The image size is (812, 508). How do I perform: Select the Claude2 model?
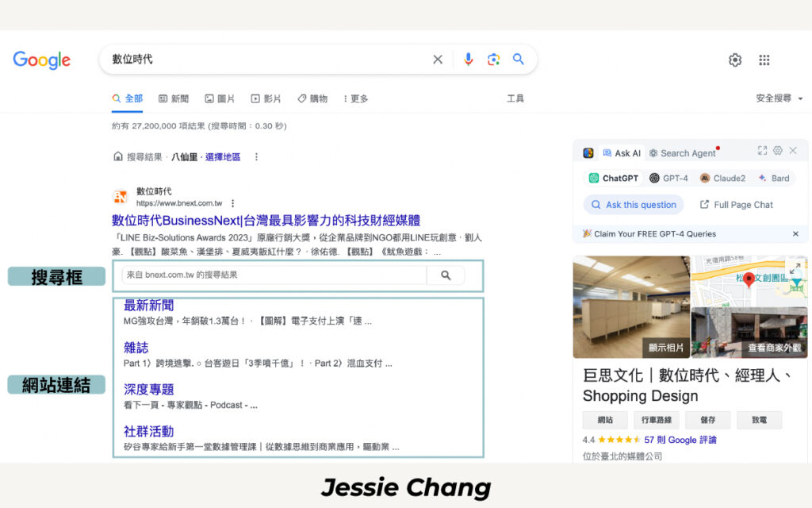722,179
